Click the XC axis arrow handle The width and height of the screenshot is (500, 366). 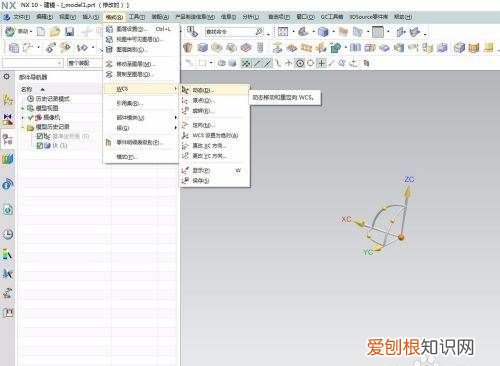click(359, 223)
